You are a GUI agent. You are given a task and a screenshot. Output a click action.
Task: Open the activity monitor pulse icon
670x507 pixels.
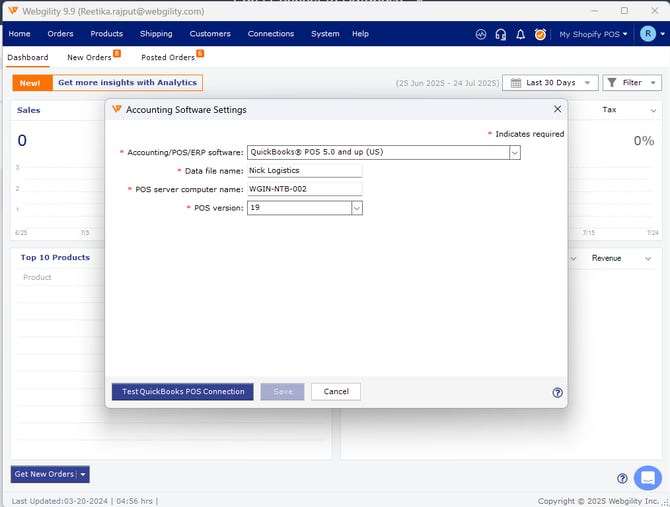pos(481,34)
